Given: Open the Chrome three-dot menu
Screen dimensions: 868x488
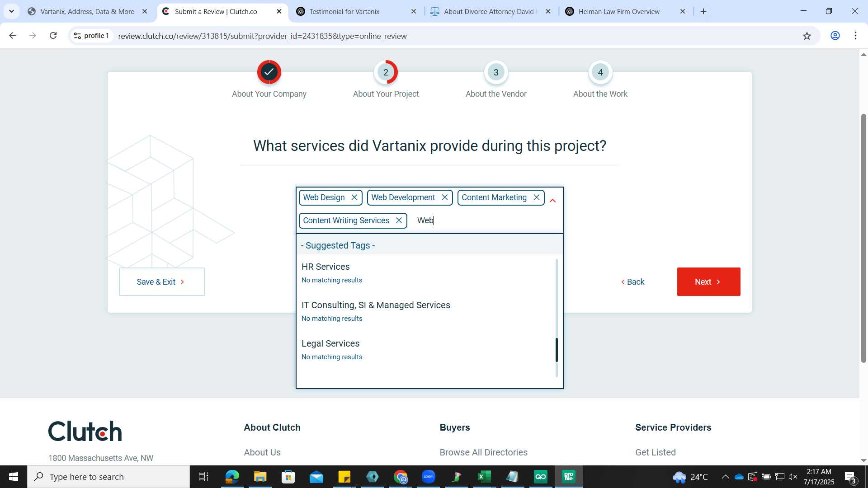Looking at the screenshot, I should coord(855,36).
